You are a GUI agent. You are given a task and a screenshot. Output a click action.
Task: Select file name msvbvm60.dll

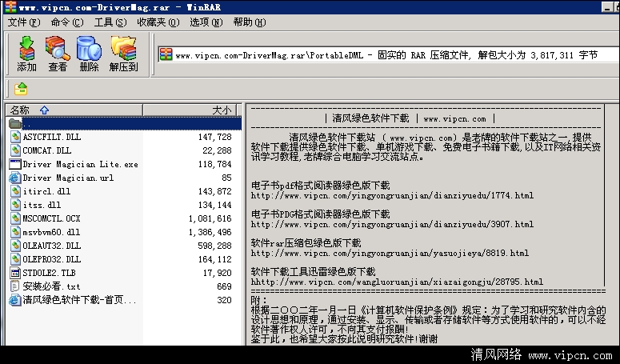point(51,232)
